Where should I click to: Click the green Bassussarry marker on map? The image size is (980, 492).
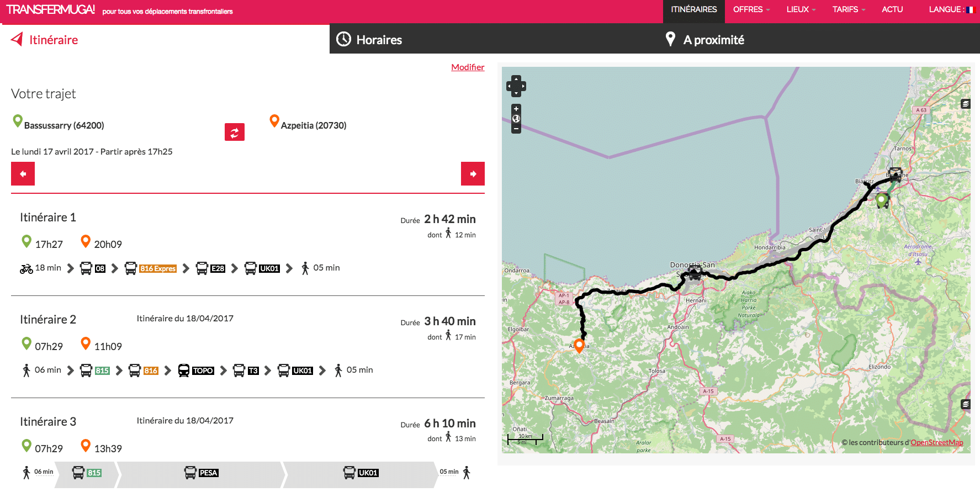pyautogui.click(x=881, y=199)
